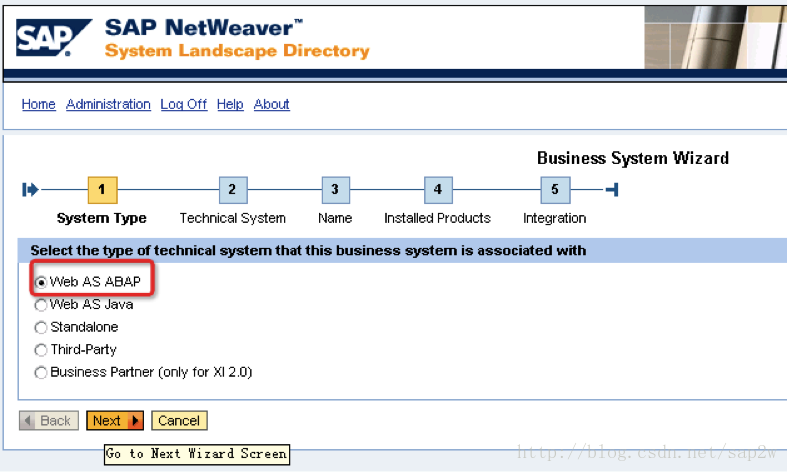Select the Web AS Java option
The width and height of the screenshot is (788, 472).
point(41,305)
